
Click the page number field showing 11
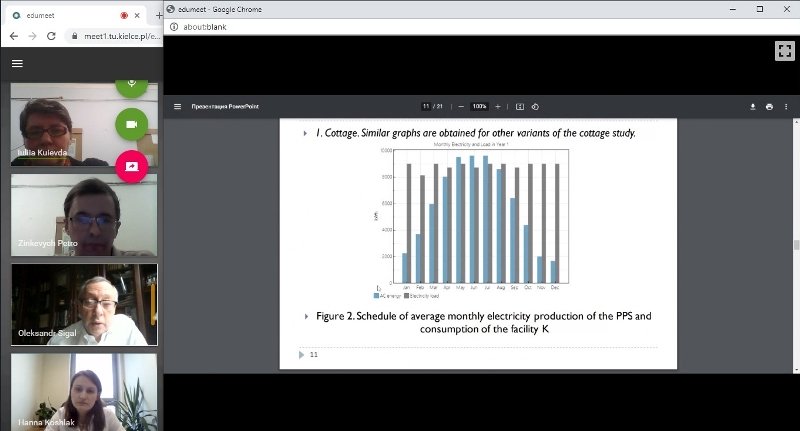[426, 107]
